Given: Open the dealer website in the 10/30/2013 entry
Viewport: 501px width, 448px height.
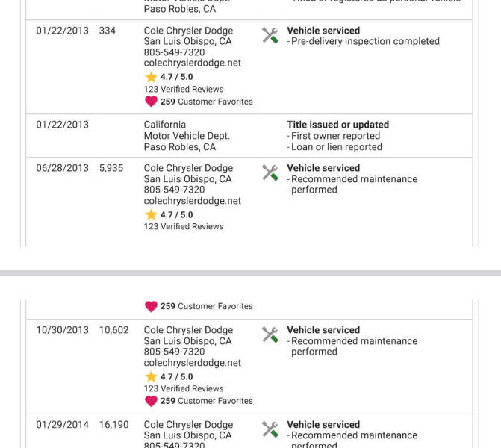Looking at the screenshot, I should click(192, 363).
